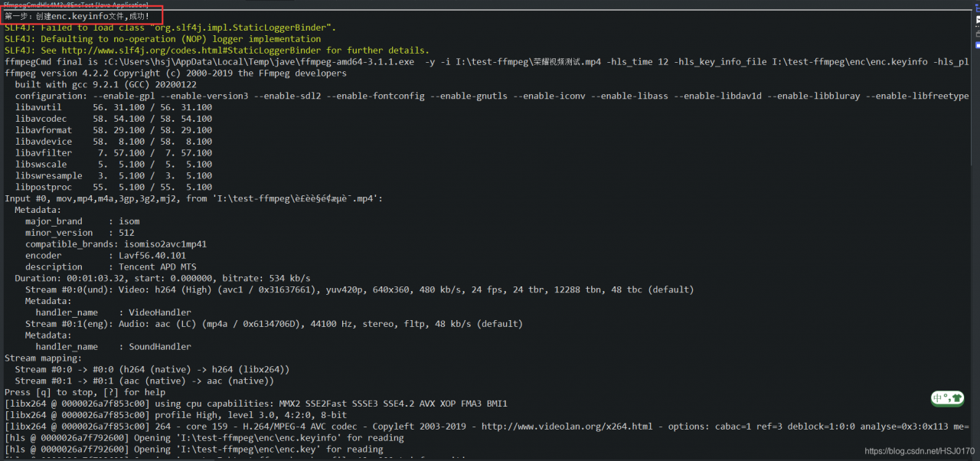Click the 'Input #0, mov,mp4' line
The height and width of the screenshot is (461, 980).
coord(193,198)
